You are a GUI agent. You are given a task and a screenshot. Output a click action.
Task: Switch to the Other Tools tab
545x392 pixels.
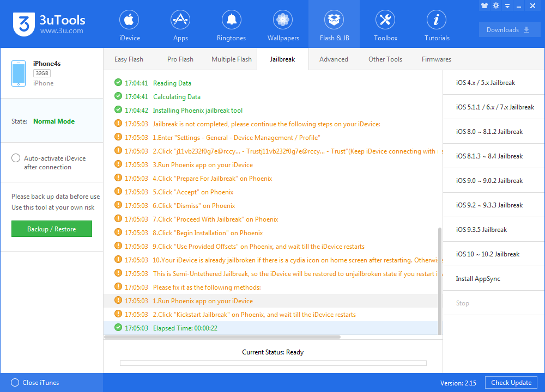tap(385, 59)
